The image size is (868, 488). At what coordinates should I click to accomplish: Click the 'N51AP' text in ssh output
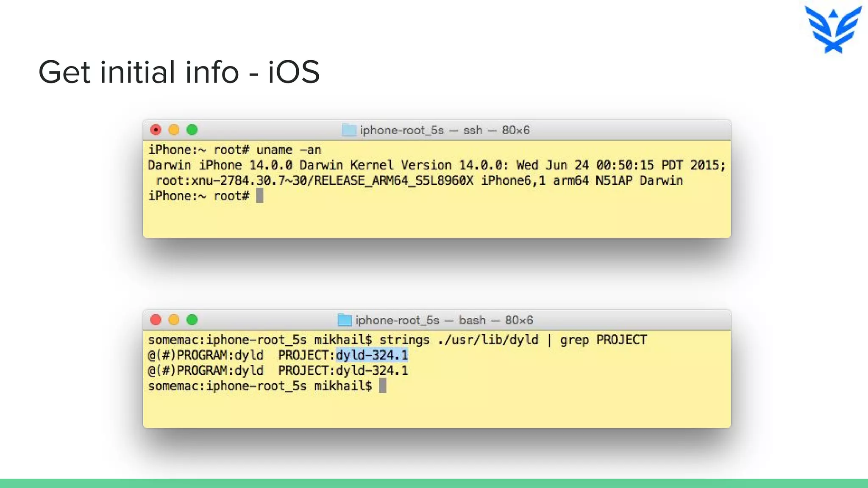pyautogui.click(x=614, y=181)
